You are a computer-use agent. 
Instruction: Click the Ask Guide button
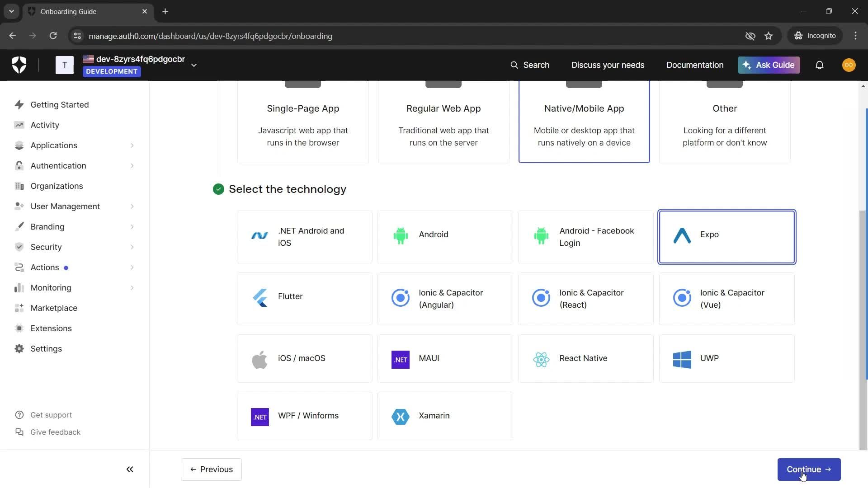point(769,65)
